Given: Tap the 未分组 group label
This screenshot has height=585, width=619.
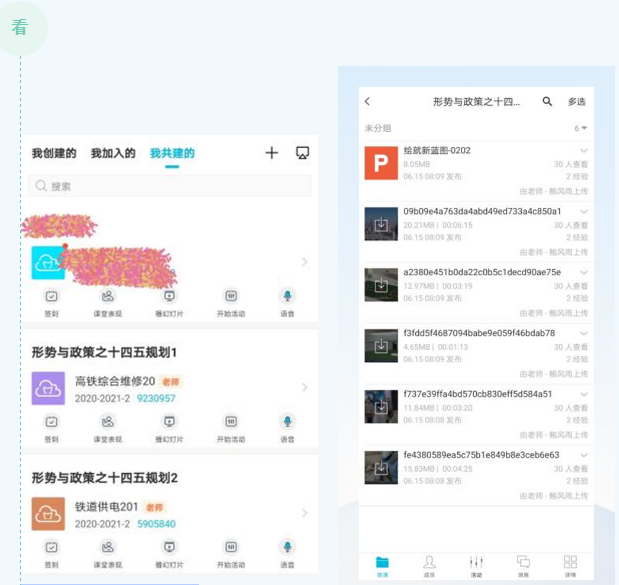Looking at the screenshot, I should [x=378, y=128].
